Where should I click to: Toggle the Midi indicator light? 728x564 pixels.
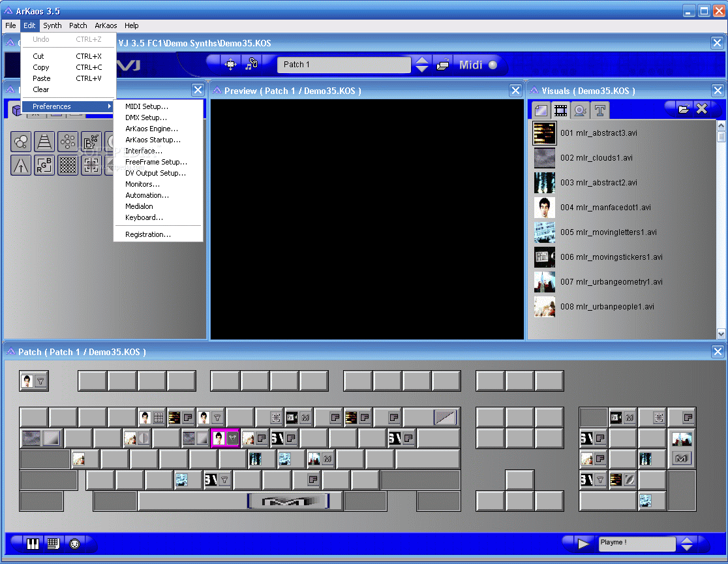(x=493, y=65)
